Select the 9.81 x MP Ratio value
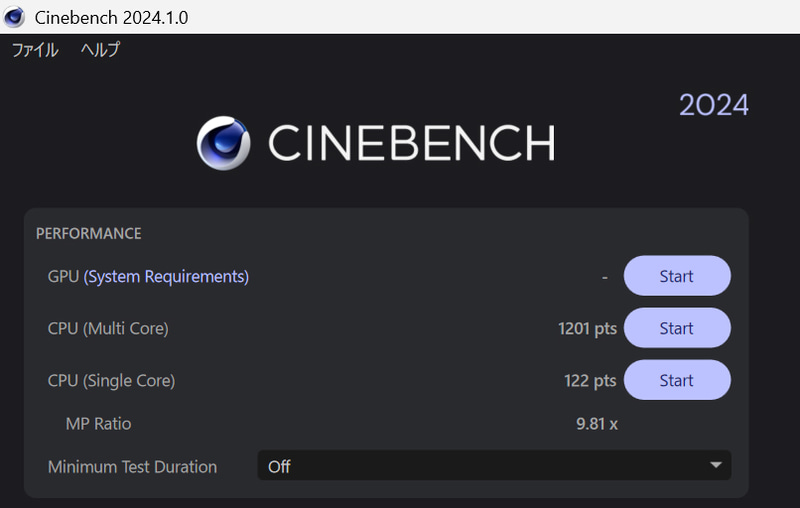This screenshot has height=508, width=800. click(x=597, y=423)
